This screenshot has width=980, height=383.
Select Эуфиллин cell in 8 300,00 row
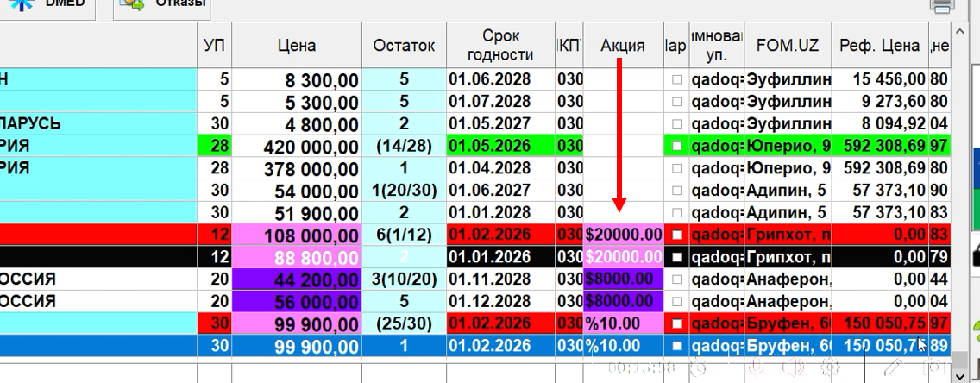tap(788, 80)
